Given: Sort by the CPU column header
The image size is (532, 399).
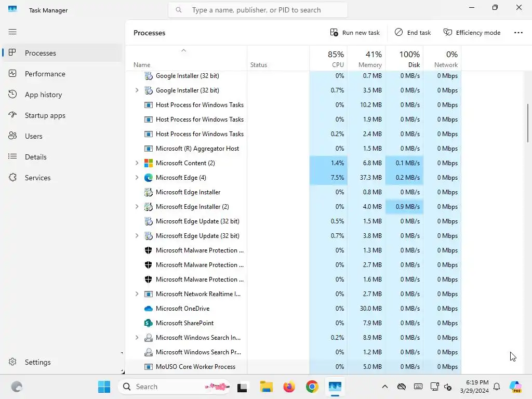Looking at the screenshot, I should tap(328, 58).
